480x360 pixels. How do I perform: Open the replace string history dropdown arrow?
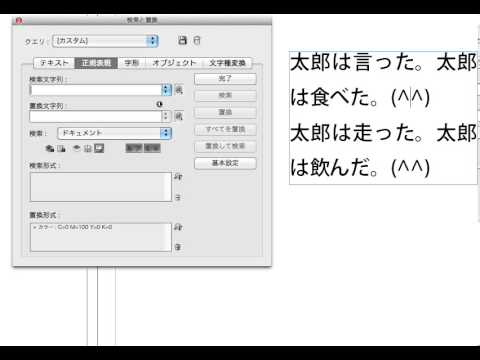pos(166,116)
